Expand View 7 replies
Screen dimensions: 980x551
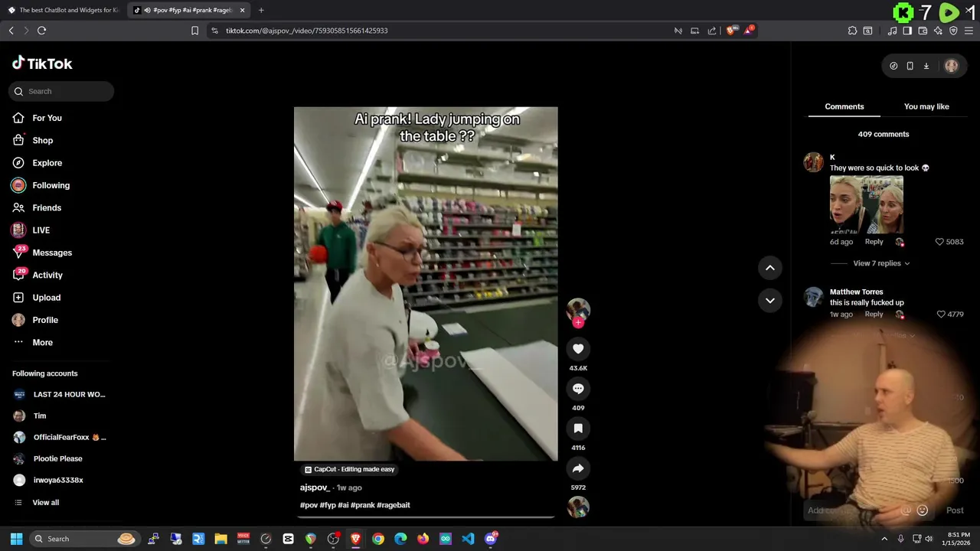tap(881, 263)
